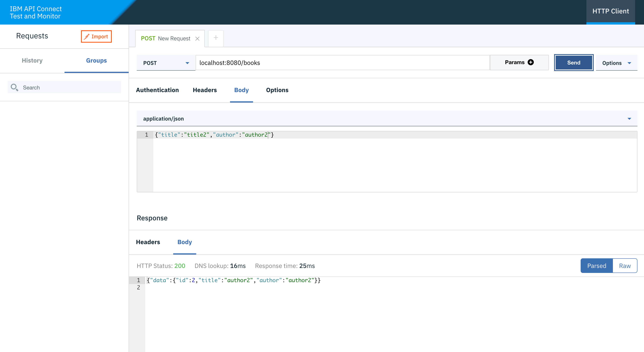Click the Import pencil icon
Screen dimensions: 644x352
coord(87,36)
